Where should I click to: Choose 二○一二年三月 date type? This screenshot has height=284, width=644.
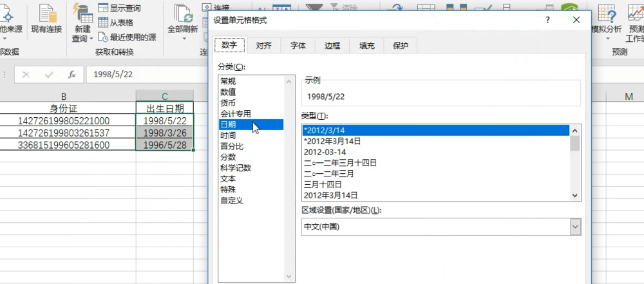coord(435,173)
